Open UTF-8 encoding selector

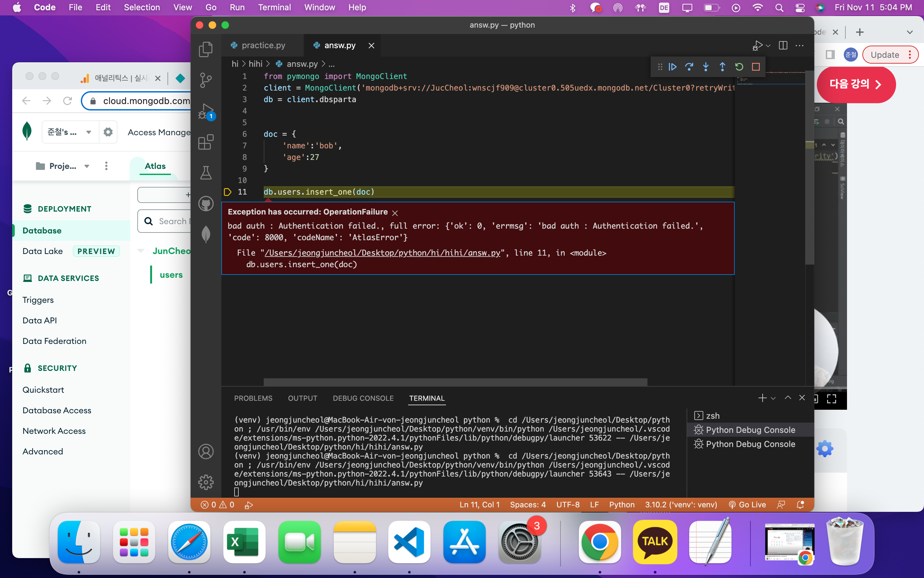tap(568, 505)
